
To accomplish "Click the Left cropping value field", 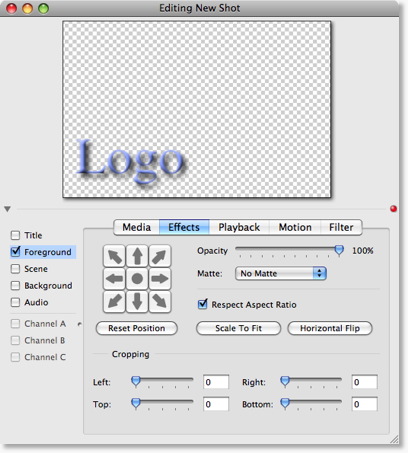I will 216,382.
